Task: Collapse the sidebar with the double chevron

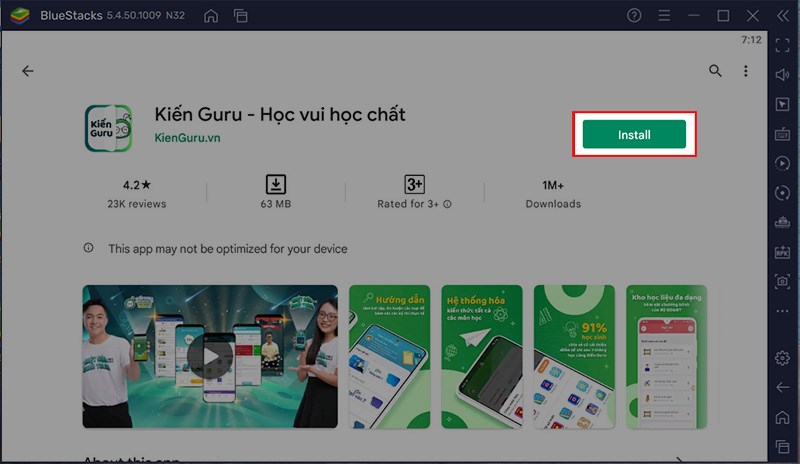Action: [783, 15]
